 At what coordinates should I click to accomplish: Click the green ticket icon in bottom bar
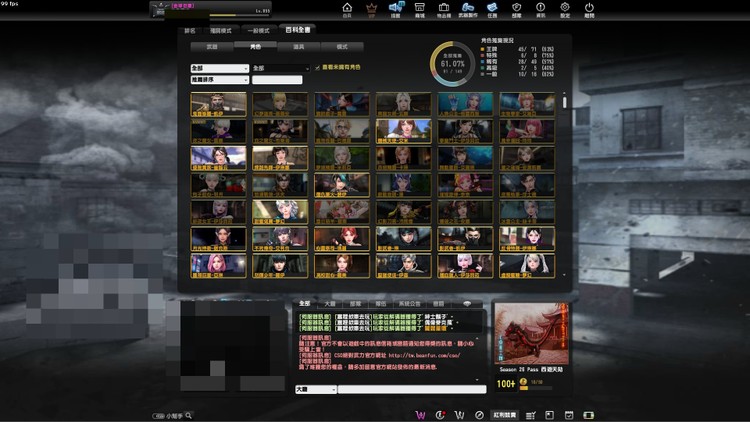588,415
